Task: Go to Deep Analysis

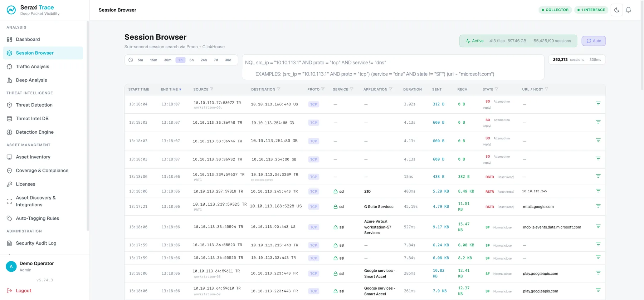Action: tap(43, 80)
